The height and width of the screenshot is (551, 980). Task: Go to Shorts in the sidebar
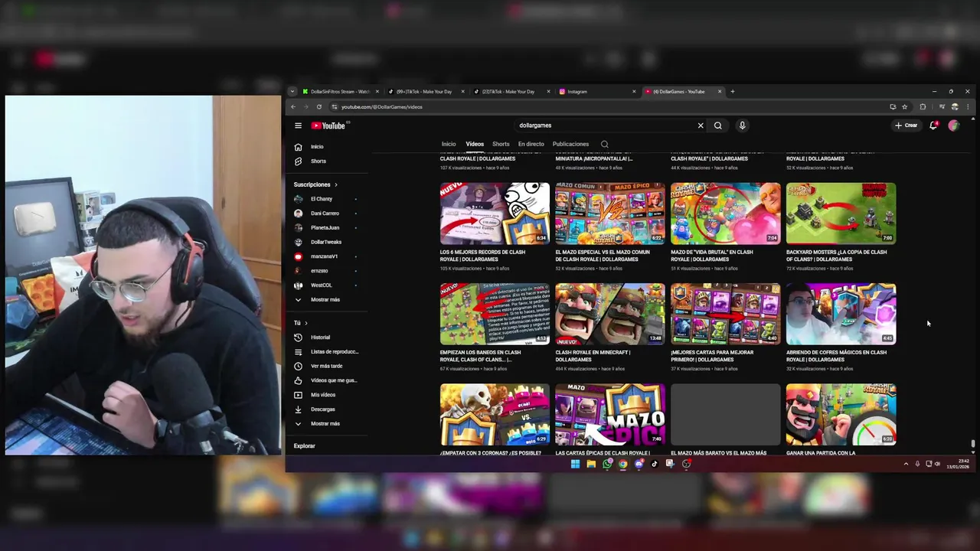pyautogui.click(x=326, y=161)
